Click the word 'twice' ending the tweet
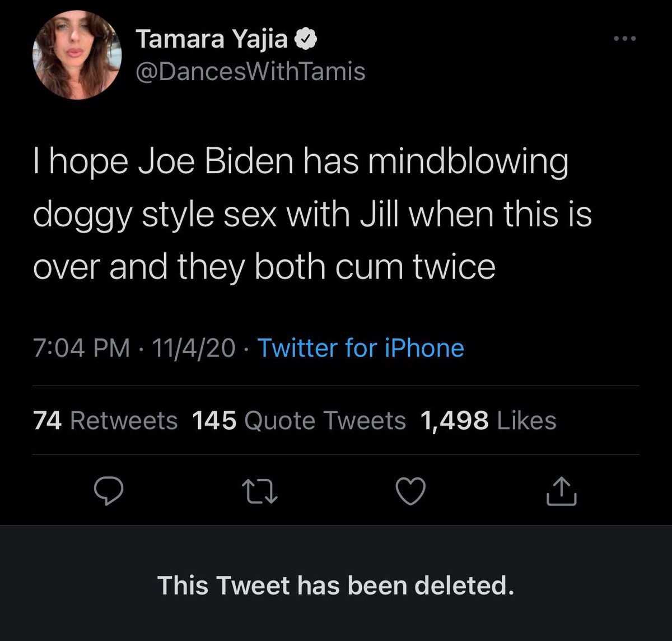The height and width of the screenshot is (641, 672). [x=454, y=267]
